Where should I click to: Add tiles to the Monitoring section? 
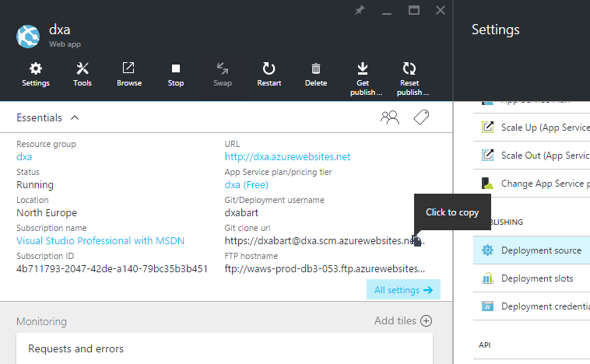click(x=403, y=321)
